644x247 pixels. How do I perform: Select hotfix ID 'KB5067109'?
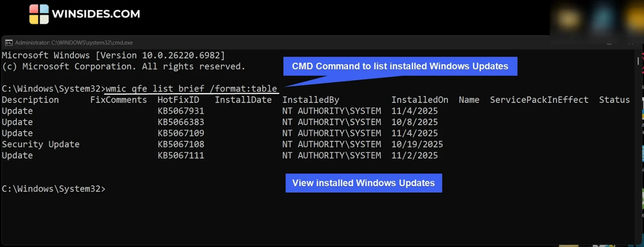(181, 133)
